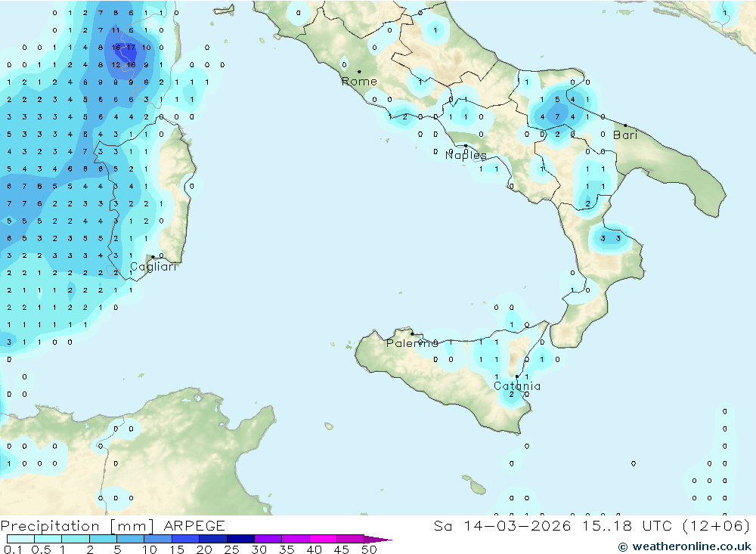Click the Palermo city label
Screen dimensions: 756x554
tap(412, 343)
